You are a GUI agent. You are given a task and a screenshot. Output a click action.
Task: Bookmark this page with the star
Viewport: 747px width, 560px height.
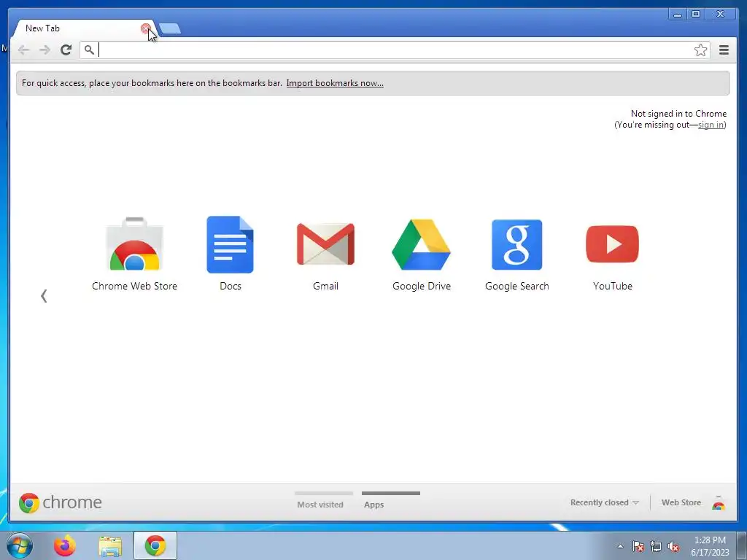pos(700,50)
